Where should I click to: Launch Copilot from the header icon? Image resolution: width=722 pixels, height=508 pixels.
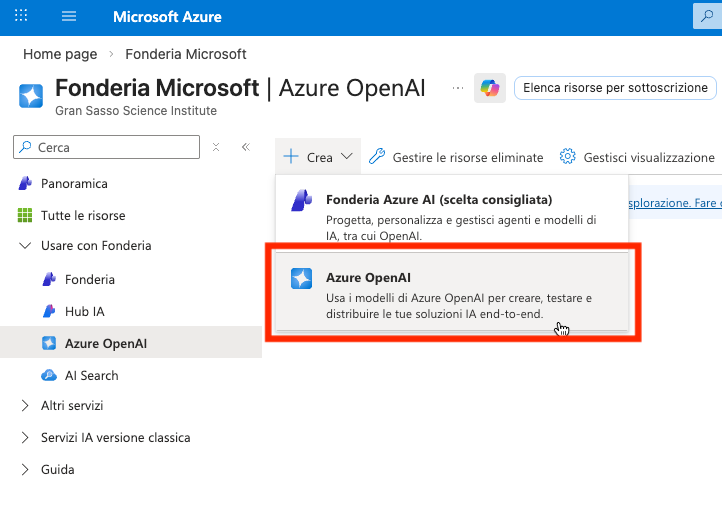click(x=490, y=88)
